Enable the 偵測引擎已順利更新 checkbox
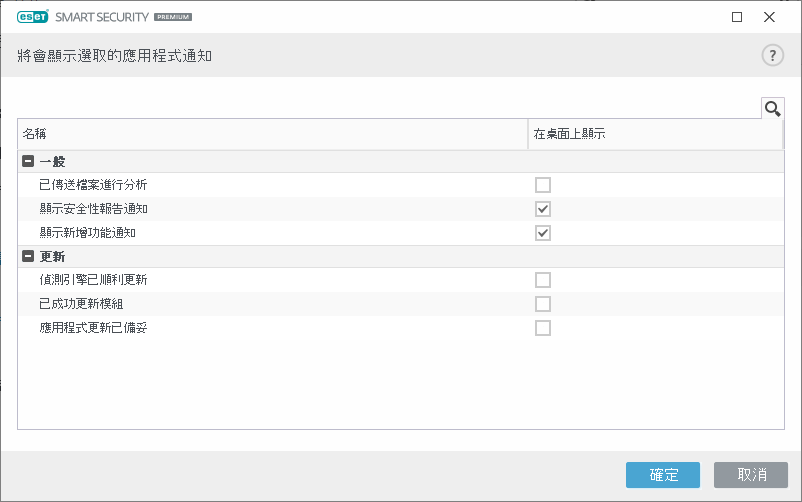The width and height of the screenshot is (802, 502). (543, 280)
